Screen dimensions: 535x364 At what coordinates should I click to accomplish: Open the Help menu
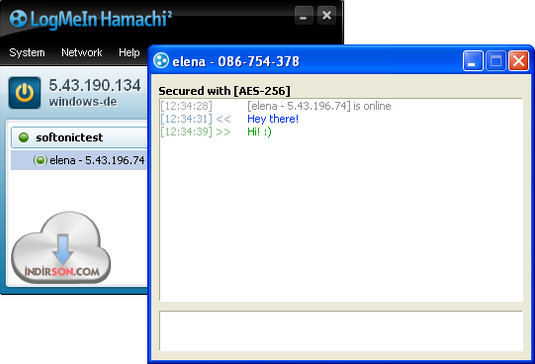click(129, 53)
